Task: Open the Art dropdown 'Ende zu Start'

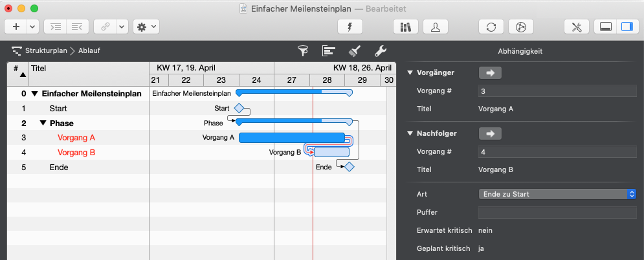Action: coord(557,193)
